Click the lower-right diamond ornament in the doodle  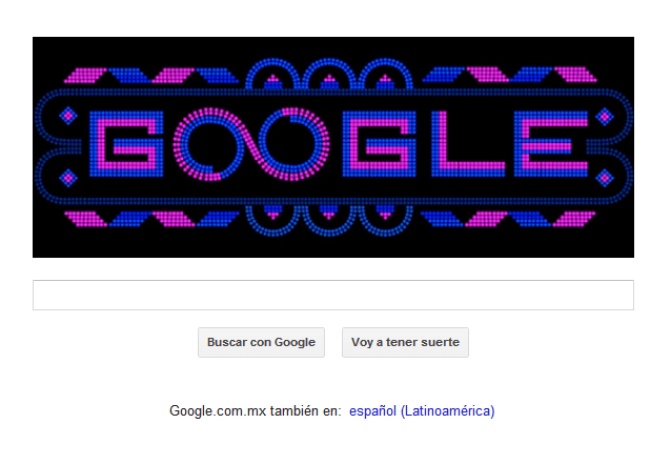(605, 178)
